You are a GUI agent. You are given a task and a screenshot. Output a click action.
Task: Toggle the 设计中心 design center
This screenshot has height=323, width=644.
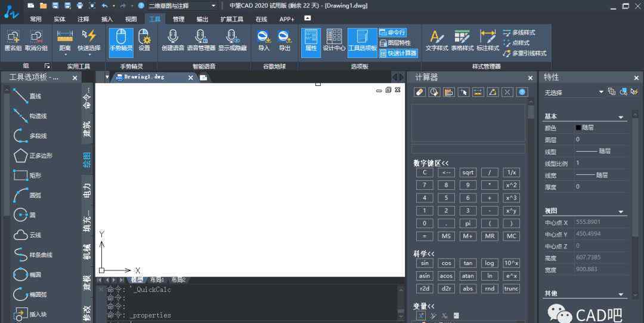pos(334,41)
